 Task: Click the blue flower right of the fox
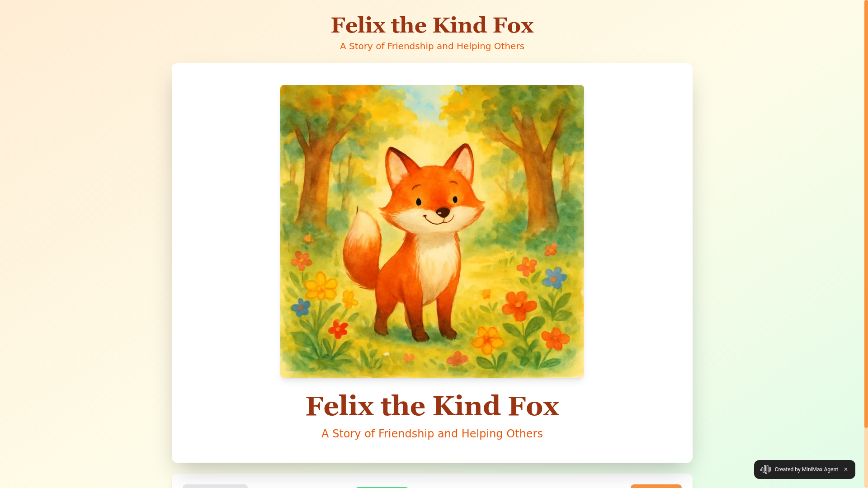[x=554, y=277]
